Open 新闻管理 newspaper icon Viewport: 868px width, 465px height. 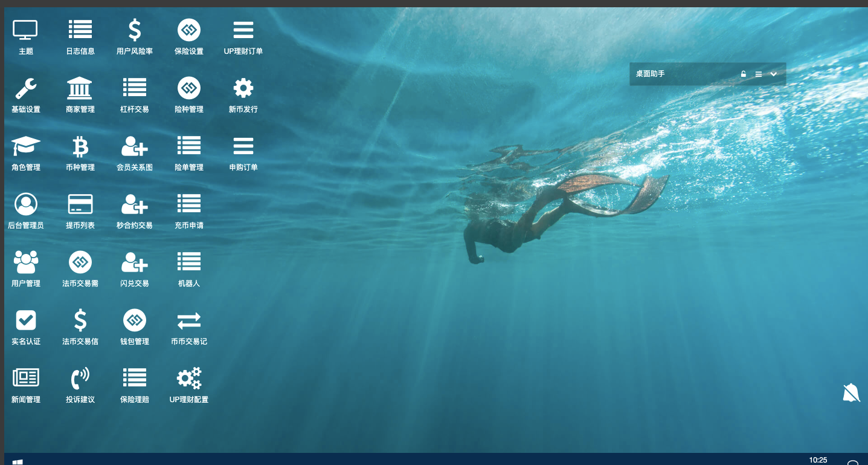tap(25, 379)
